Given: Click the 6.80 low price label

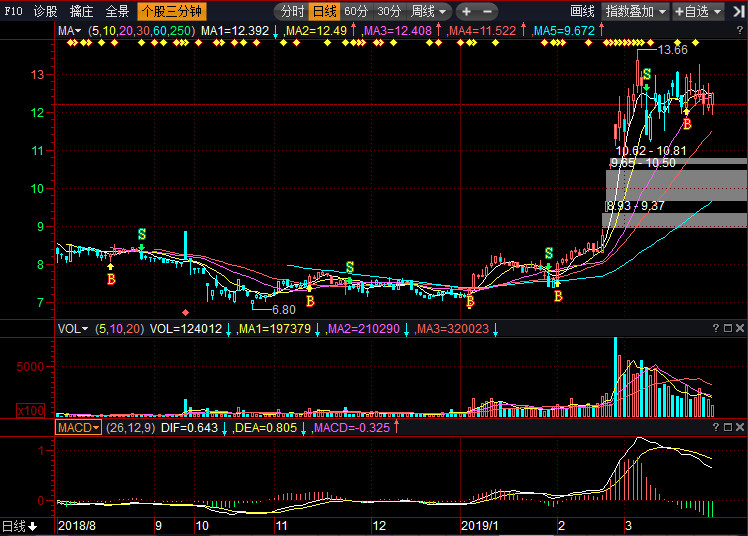Looking at the screenshot, I should pyautogui.click(x=284, y=310).
